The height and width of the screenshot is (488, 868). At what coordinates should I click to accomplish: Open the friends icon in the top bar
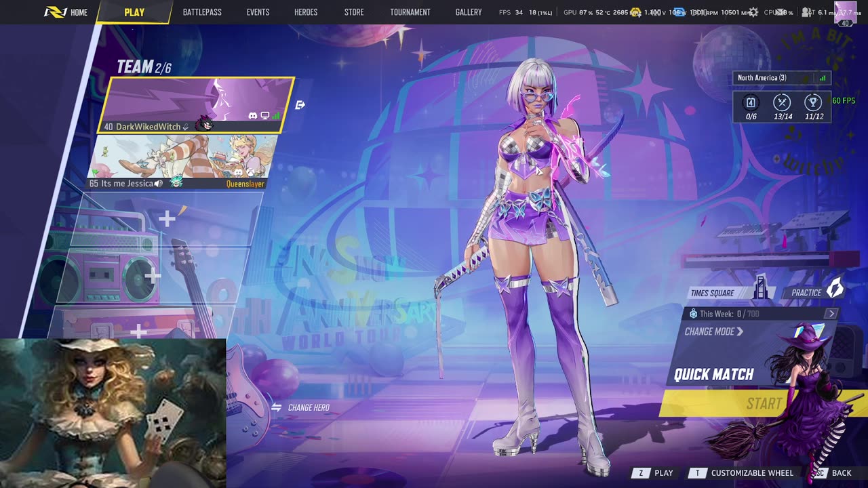[x=808, y=12]
